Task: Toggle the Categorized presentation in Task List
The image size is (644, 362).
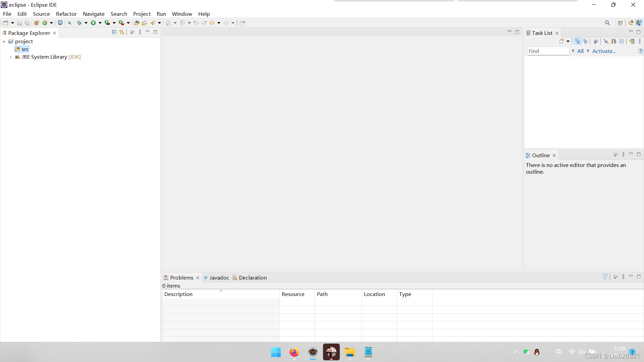Action: (x=578, y=42)
